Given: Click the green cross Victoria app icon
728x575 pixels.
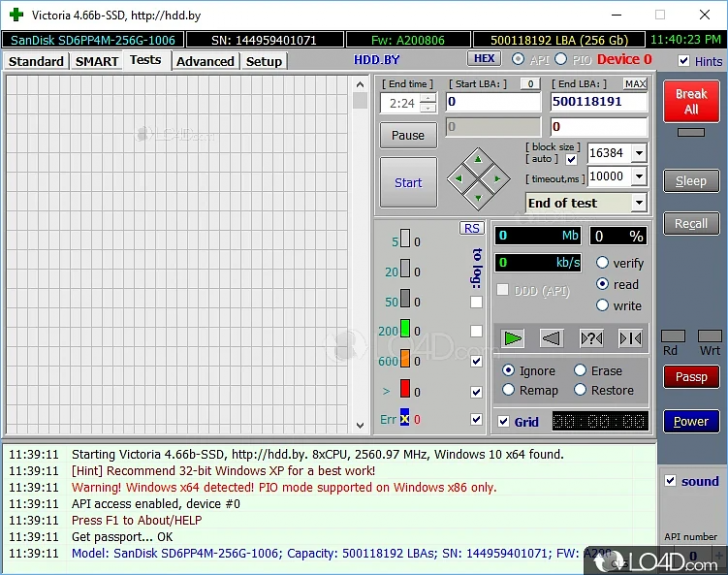Looking at the screenshot, I should [15, 15].
